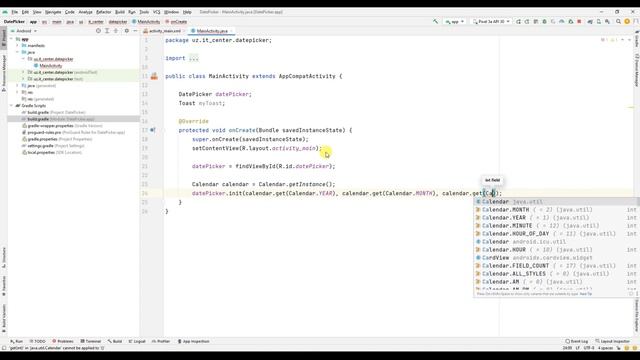Viewport: 640px width, 360px height.
Task: Choose CardView completion suggestion
Action: [x=556, y=258]
